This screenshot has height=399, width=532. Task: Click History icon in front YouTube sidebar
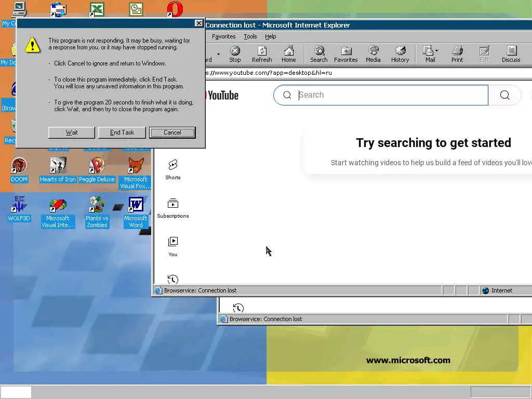point(172,279)
